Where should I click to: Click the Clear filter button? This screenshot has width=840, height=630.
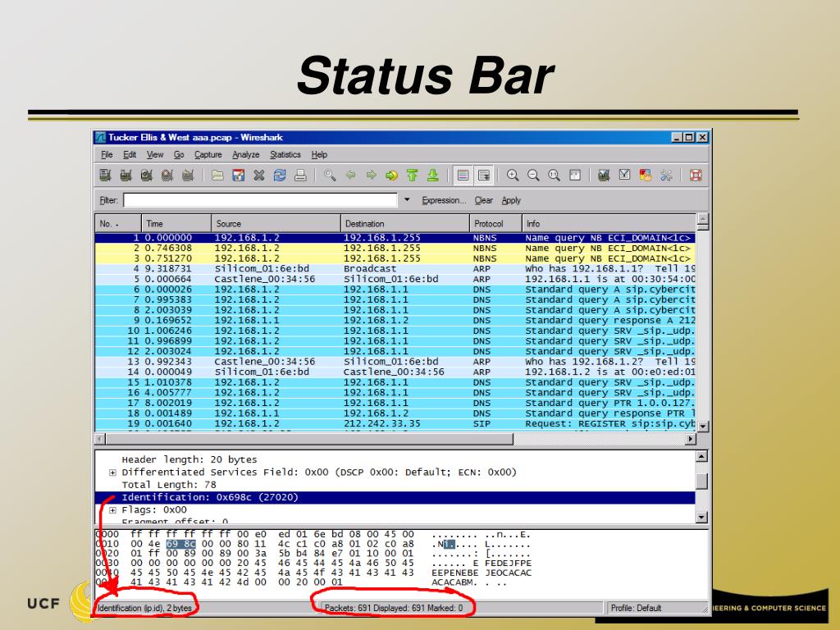coord(483,200)
